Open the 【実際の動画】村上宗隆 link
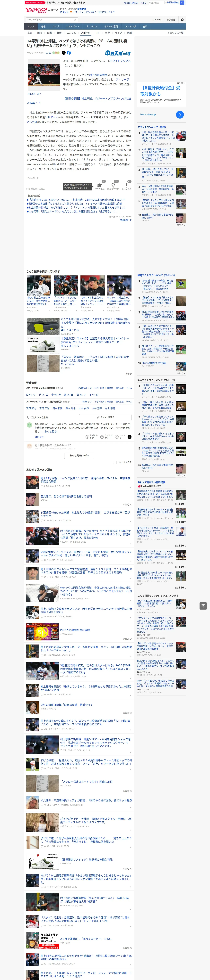The image size is (210, 980). 79,100
